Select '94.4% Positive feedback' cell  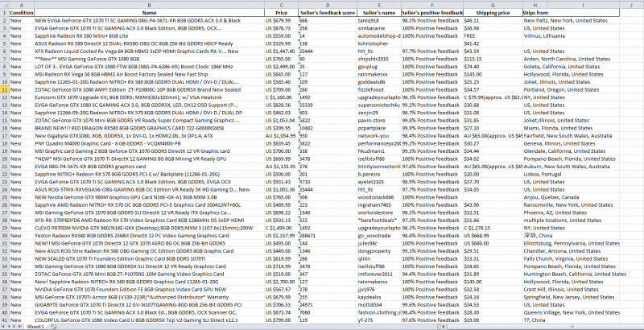point(432,274)
